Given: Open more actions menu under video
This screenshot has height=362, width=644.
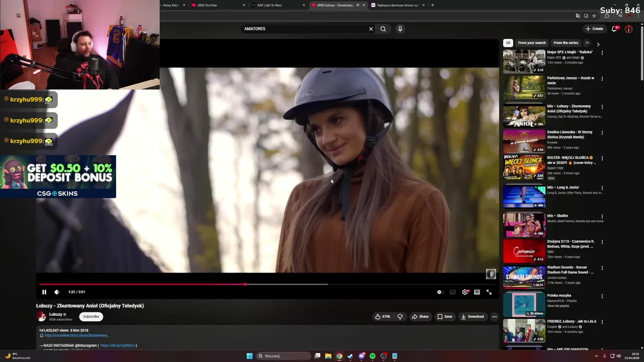Looking at the screenshot, I should click(495, 317).
